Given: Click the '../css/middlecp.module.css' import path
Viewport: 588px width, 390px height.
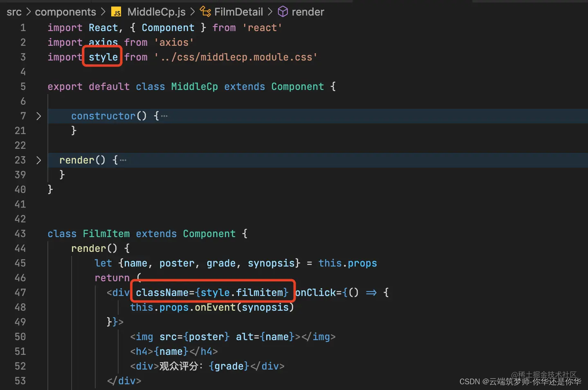Looking at the screenshot, I should coord(236,57).
